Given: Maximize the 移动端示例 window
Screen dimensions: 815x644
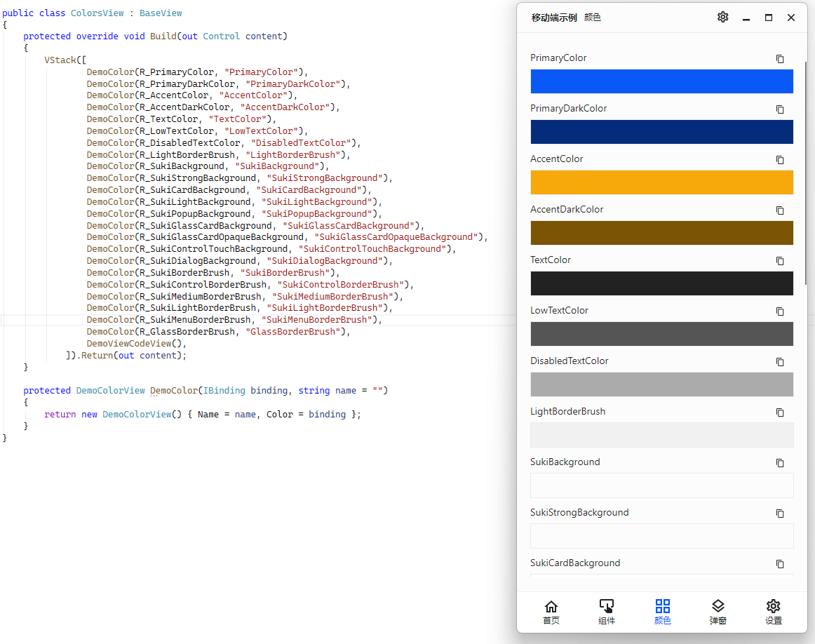Looking at the screenshot, I should pyautogui.click(x=769, y=18).
